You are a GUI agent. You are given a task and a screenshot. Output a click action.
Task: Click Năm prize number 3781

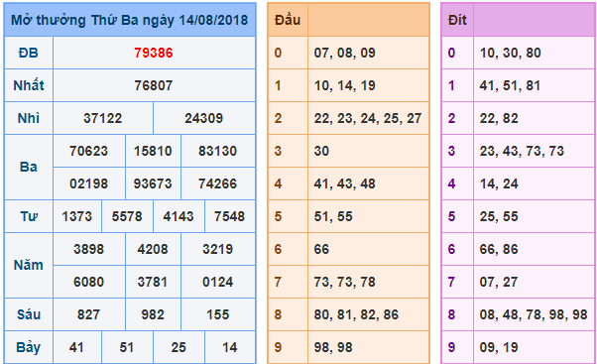point(153,282)
